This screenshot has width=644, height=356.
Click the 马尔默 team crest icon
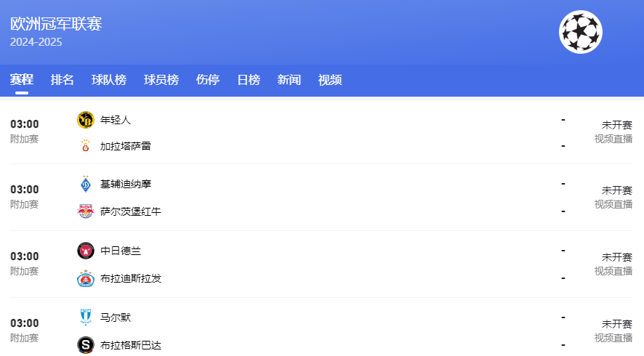point(86,317)
